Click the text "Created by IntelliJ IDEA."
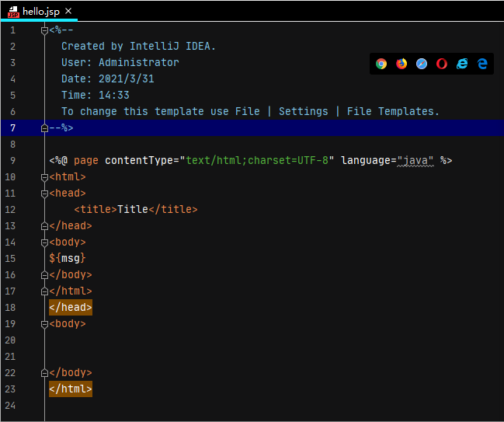This screenshot has width=504, height=422. click(x=138, y=47)
